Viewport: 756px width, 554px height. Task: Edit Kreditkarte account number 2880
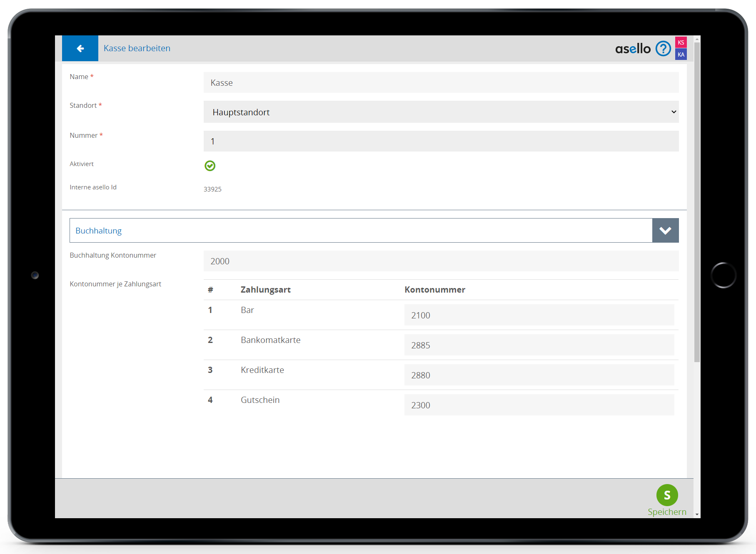point(539,375)
